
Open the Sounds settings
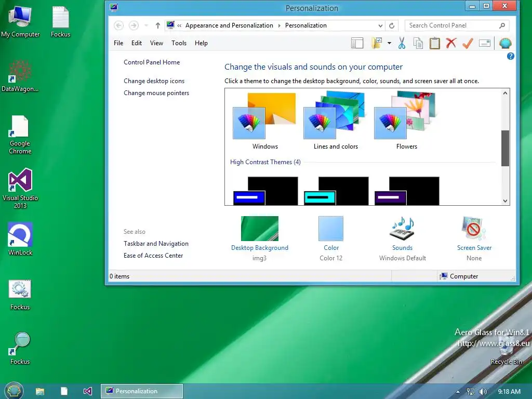coord(403,239)
